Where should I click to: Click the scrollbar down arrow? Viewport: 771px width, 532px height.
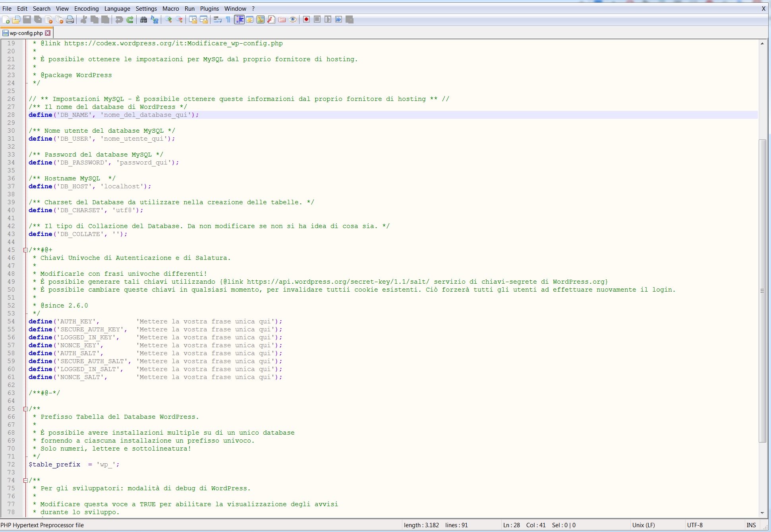pos(762,513)
